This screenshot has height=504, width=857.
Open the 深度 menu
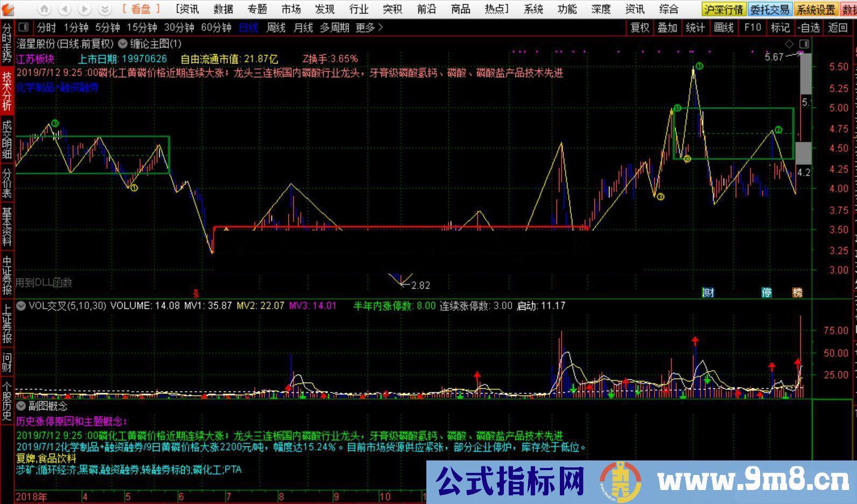601,9
